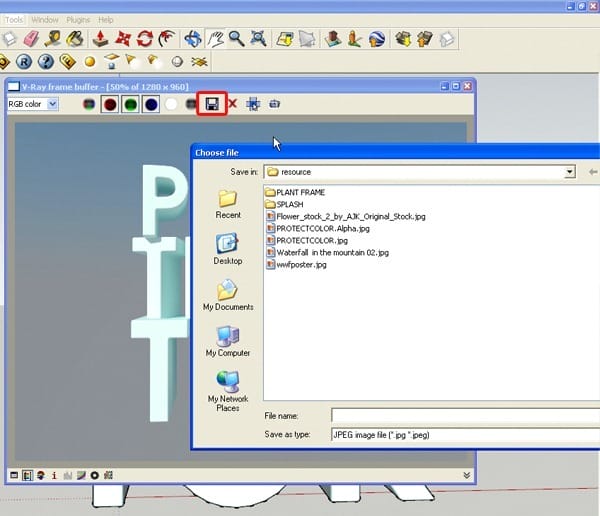Go to My Documents shortcut
Image resolution: width=600 pixels, height=516 pixels.
[228, 295]
